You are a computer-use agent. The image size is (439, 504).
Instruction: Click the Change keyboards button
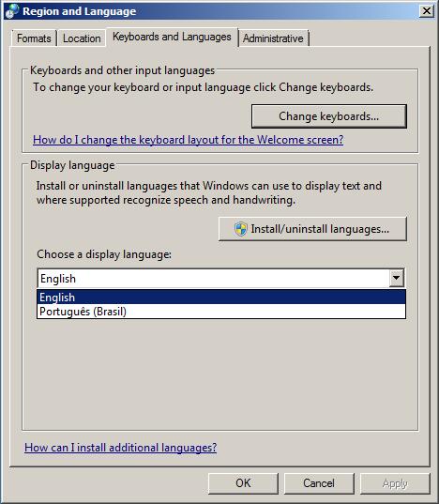tap(329, 116)
